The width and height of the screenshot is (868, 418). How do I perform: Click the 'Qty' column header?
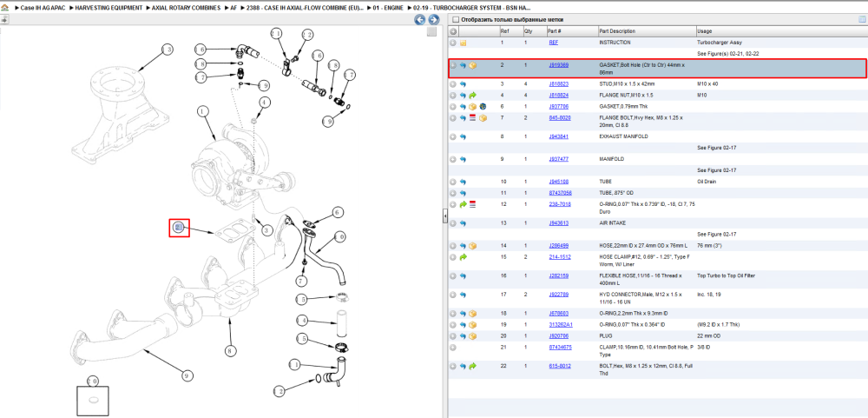(x=534, y=31)
